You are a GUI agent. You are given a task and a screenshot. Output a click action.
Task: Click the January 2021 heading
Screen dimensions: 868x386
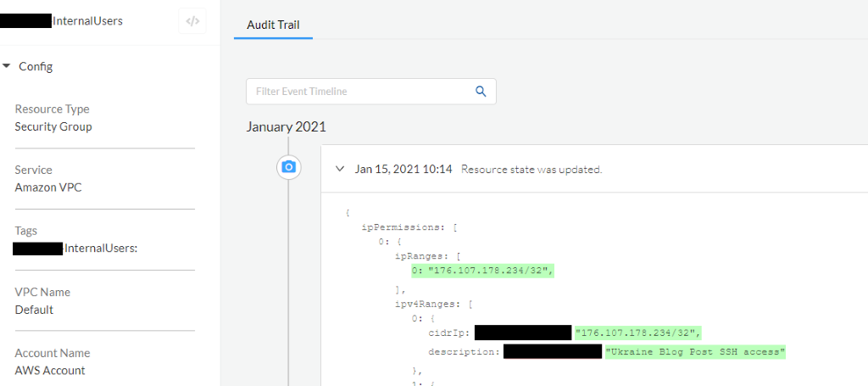pyautogui.click(x=286, y=127)
